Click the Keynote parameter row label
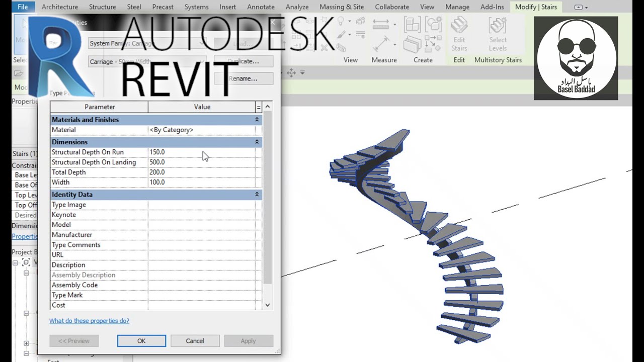The height and width of the screenshot is (362, 644). tap(64, 215)
